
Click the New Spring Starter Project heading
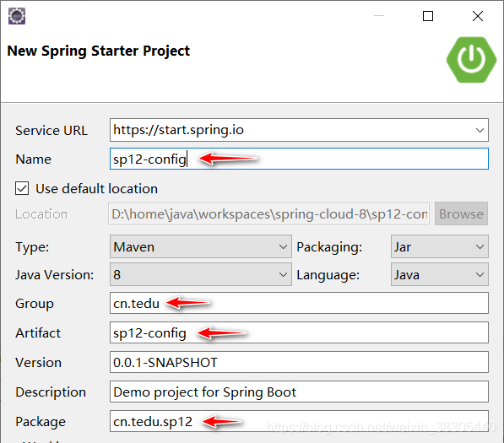99,51
